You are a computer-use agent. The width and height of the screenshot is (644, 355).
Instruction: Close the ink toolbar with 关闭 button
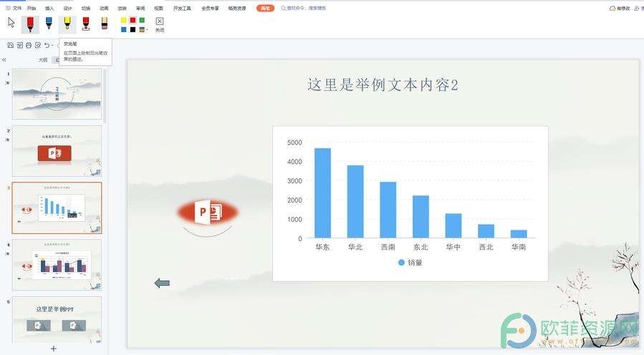point(159,24)
